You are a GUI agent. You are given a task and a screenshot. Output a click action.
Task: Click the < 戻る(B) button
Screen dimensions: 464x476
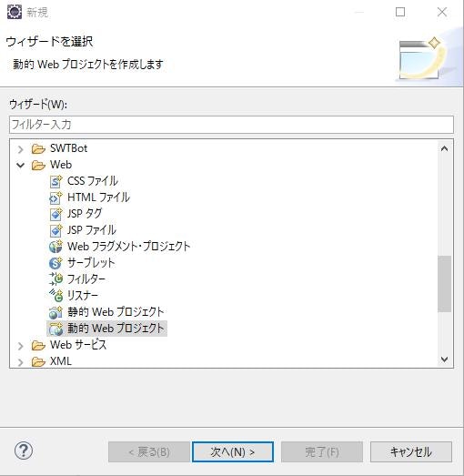tap(149, 452)
